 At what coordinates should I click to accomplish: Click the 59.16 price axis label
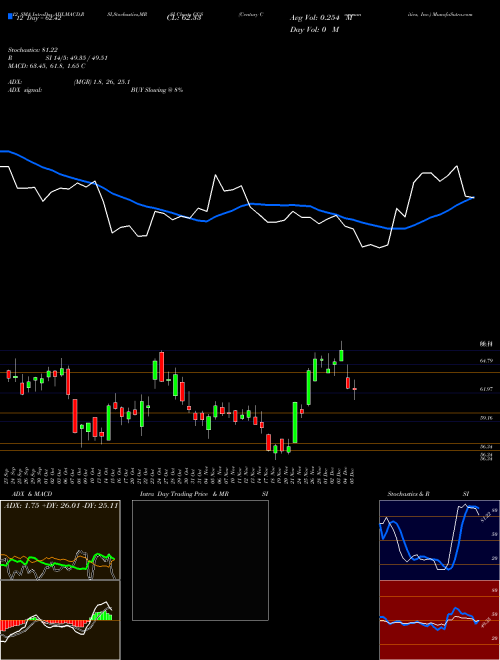486,418
